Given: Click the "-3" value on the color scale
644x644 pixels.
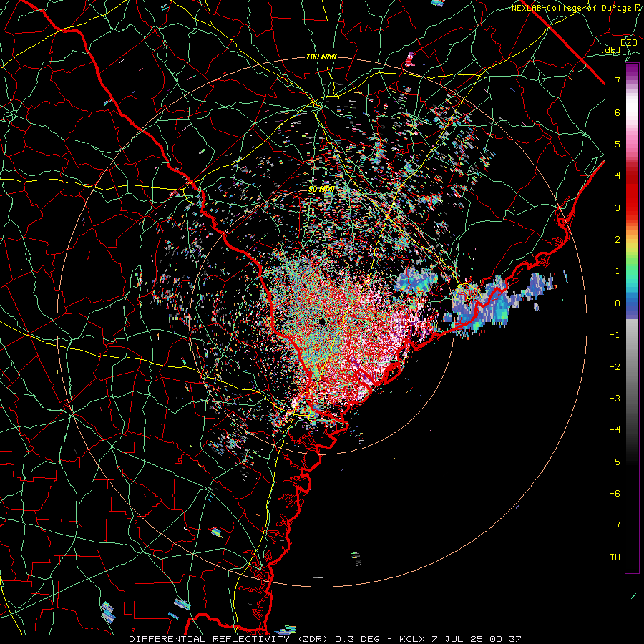Looking at the screenshot, I should click(615, 399).
